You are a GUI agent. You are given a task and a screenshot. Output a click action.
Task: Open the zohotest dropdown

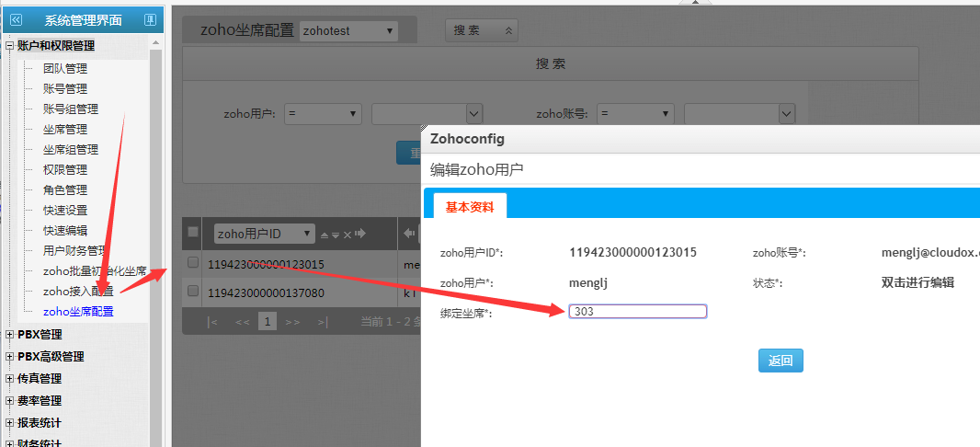[x=348, y=30]
